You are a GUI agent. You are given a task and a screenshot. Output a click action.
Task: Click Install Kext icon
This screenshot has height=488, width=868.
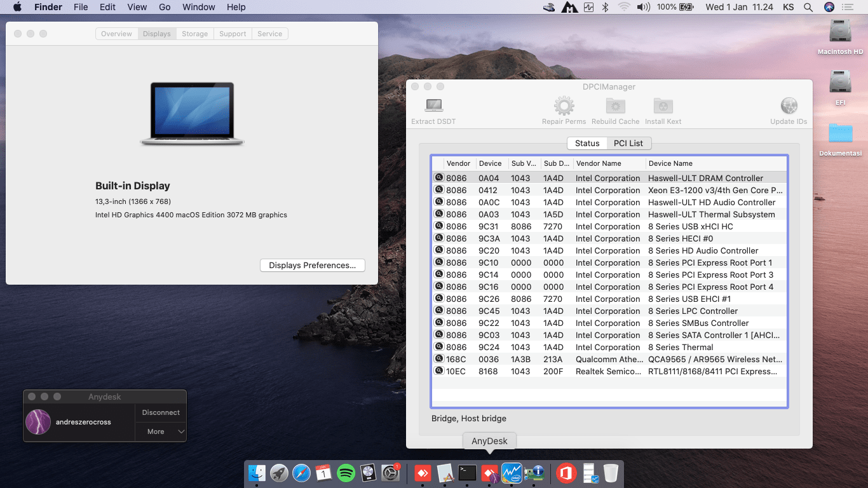point(663,105)
